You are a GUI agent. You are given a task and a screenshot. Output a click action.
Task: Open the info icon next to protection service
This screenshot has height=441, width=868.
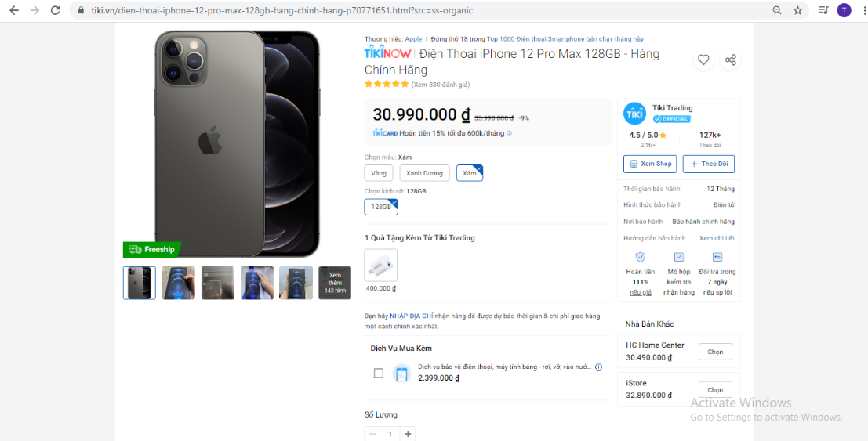click(598, 367)
